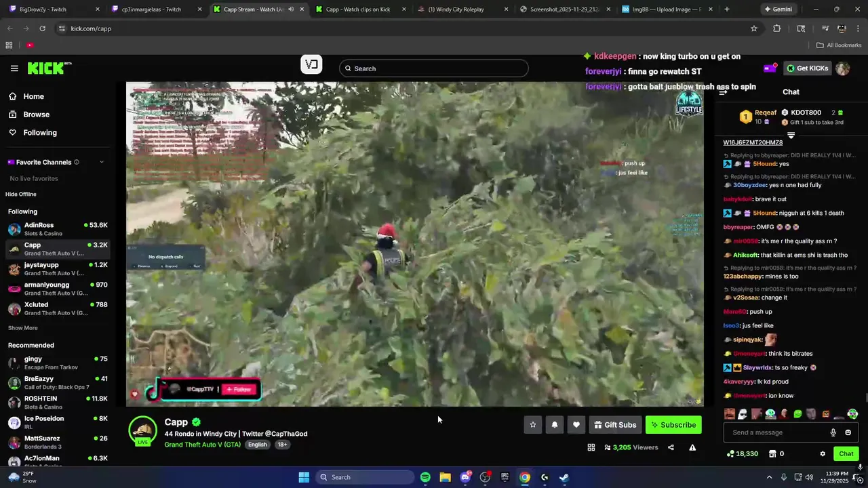This screenshot has width=868, height=488.
Task: Open Ice Poseidon recommended channel
Action: [58, 422]
